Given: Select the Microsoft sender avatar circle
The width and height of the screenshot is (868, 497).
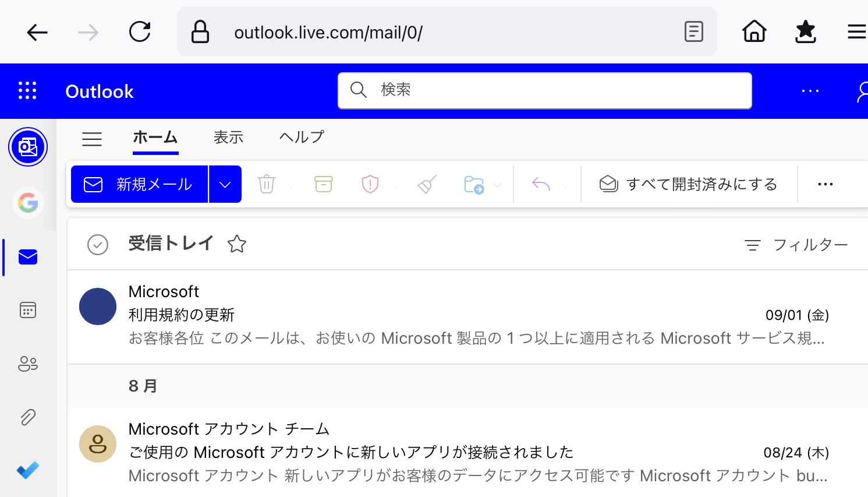Looking at the screenshot, I should click(98, 306).
